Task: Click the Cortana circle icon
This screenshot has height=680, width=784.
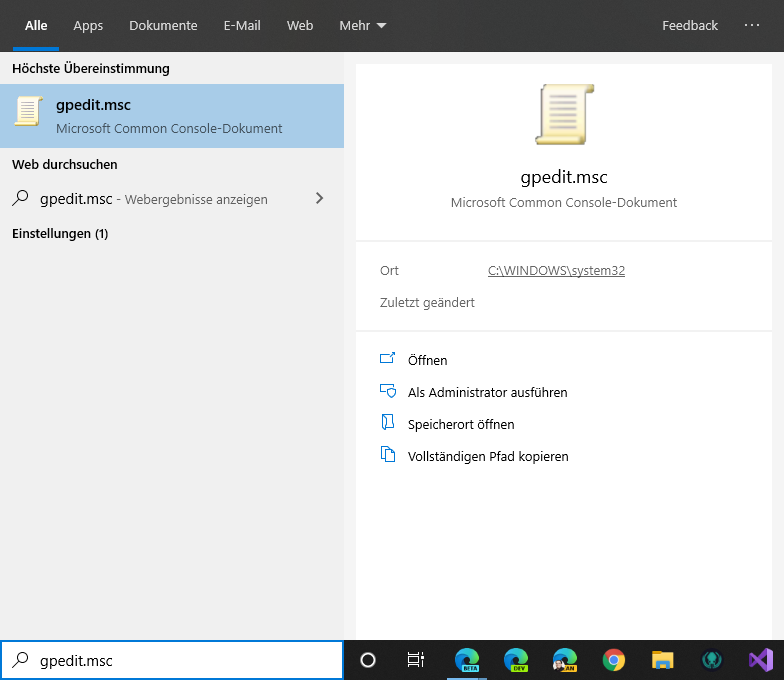Action: pos(368,660)
